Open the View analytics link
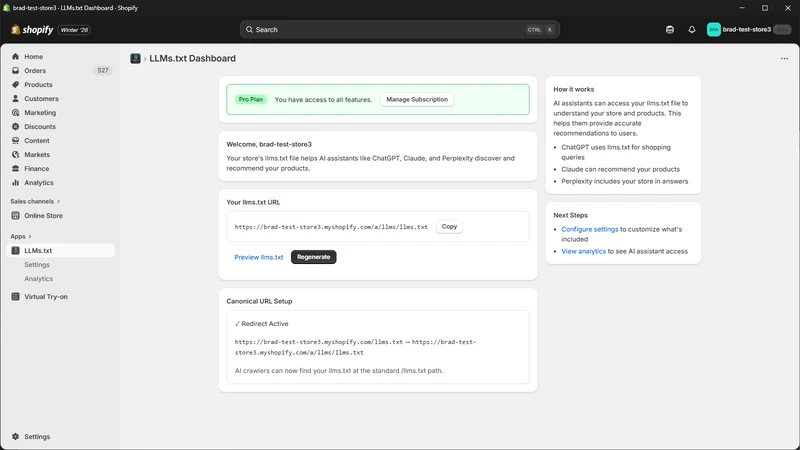 (x=583, y=252)
